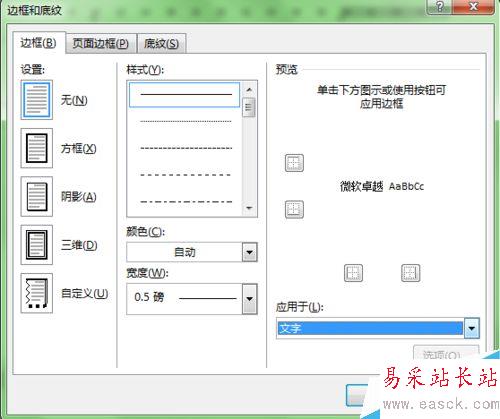Toggle the bottom border preview button
The width and height of the screenshot is (500, 419).
click(x=294, y=209)
